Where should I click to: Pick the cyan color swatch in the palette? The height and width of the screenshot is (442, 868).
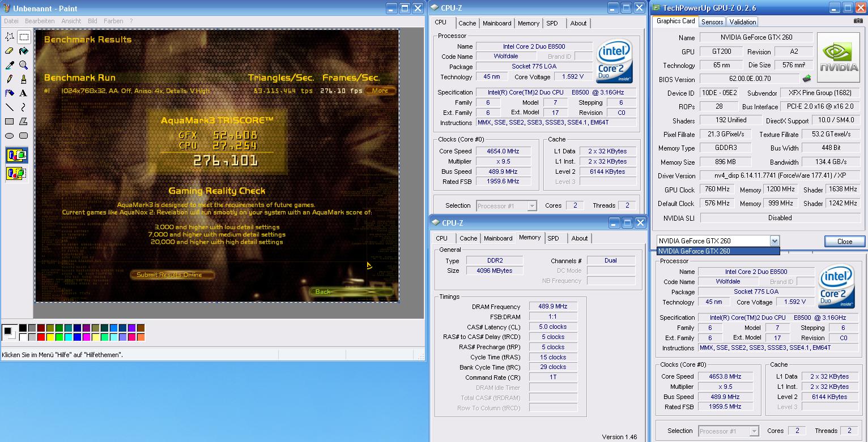pyautogui.click(x=68, y=337)
